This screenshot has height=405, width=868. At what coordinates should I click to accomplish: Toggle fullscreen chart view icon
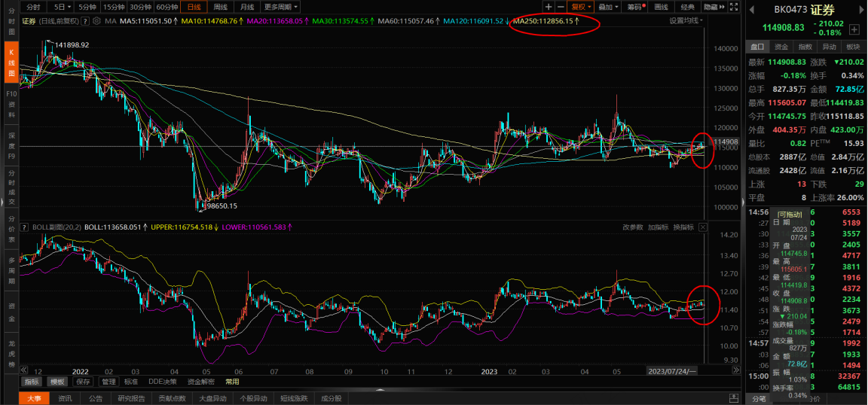[735, 8]
